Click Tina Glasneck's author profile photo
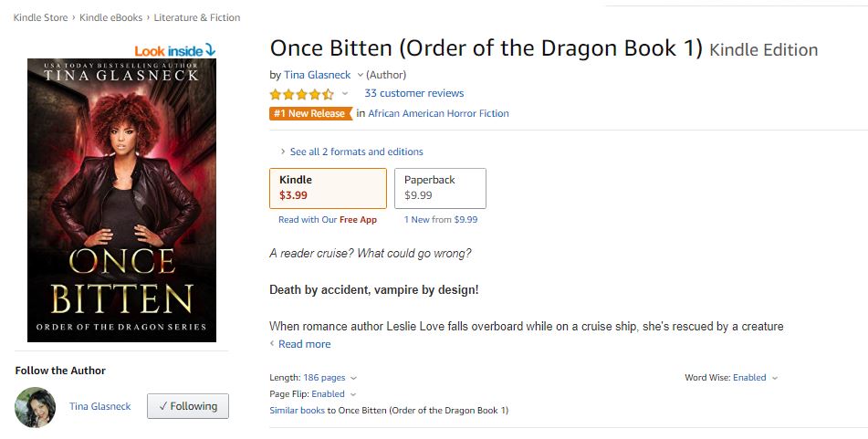The width and height of the screenshot is (868, 439). (x=36, y=407)
